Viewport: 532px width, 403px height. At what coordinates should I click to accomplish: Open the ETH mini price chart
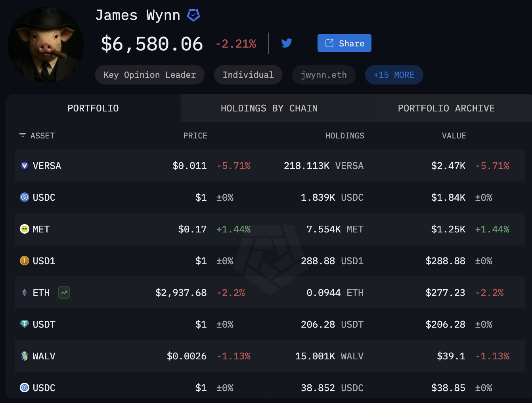pyautogui.click(x=64, y=292)
